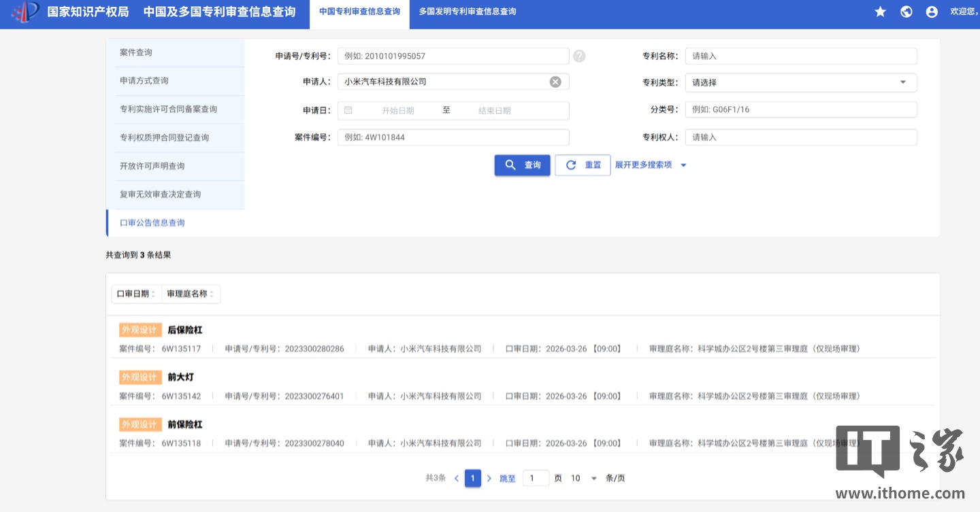Sort results by 审理庭名称

(191, 294)
